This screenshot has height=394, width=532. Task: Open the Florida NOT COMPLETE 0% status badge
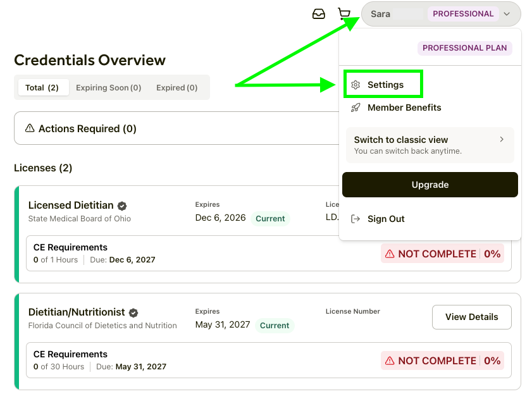click(442, 360)
